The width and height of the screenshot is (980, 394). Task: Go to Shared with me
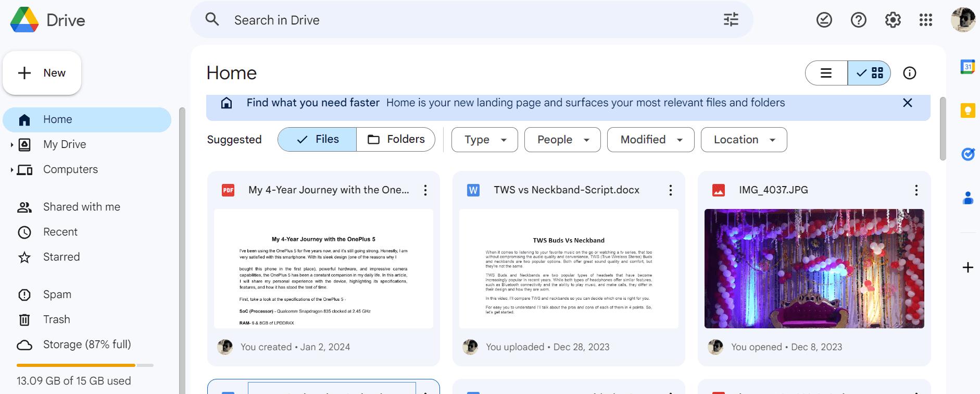[x=81, y=207]
